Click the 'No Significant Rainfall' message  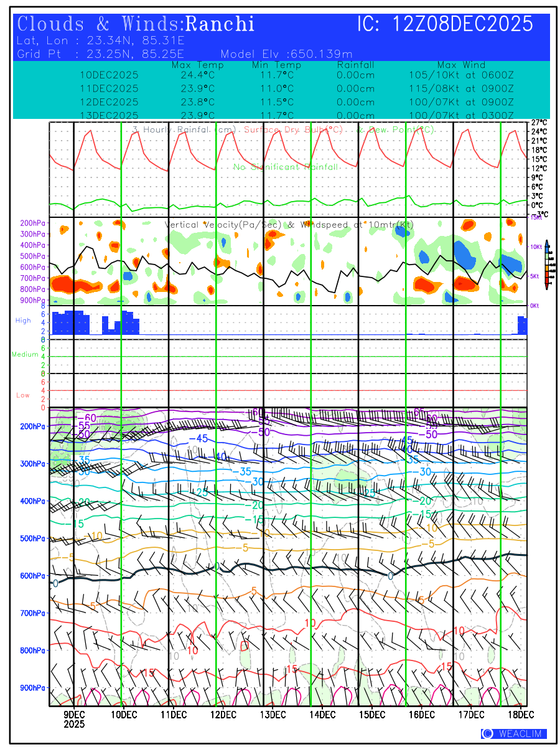click(286, 167)
